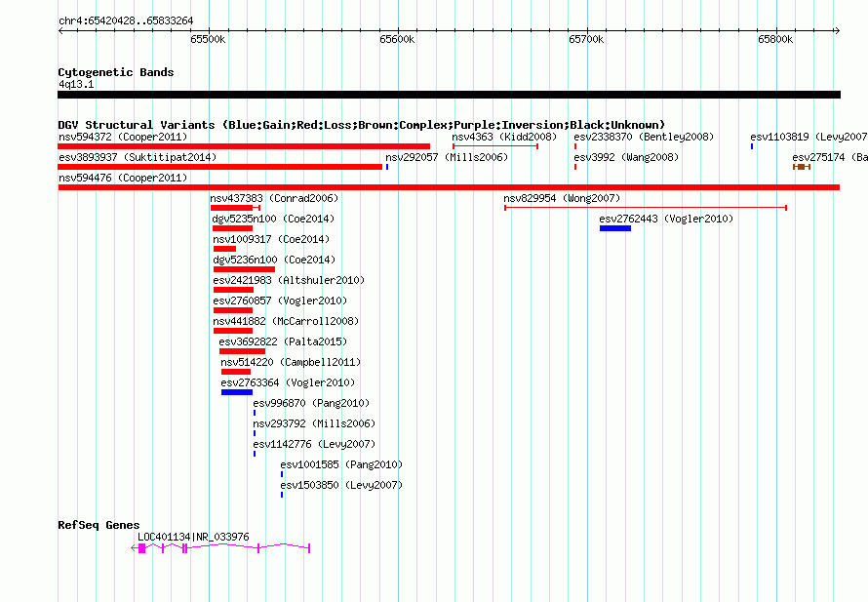Click dgv5236n100 (Coe2014) variant label
The image size is (868, 602).
[274, 260]
